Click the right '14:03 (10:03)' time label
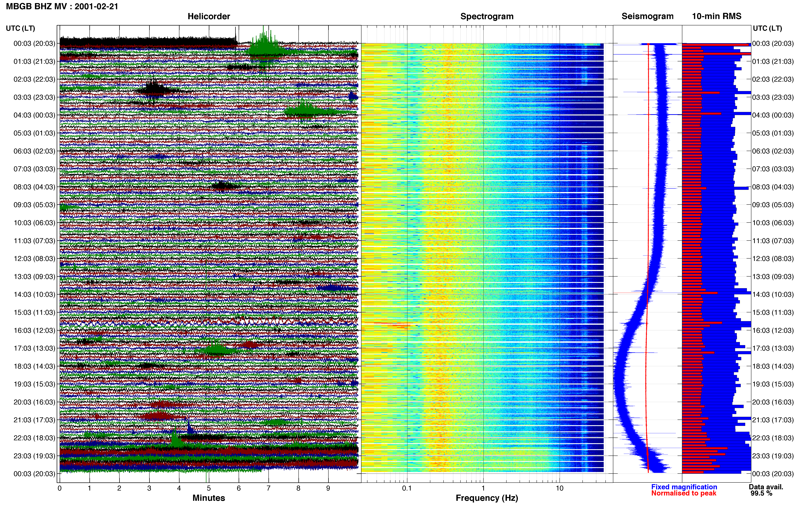 click(x=773, y=295)
